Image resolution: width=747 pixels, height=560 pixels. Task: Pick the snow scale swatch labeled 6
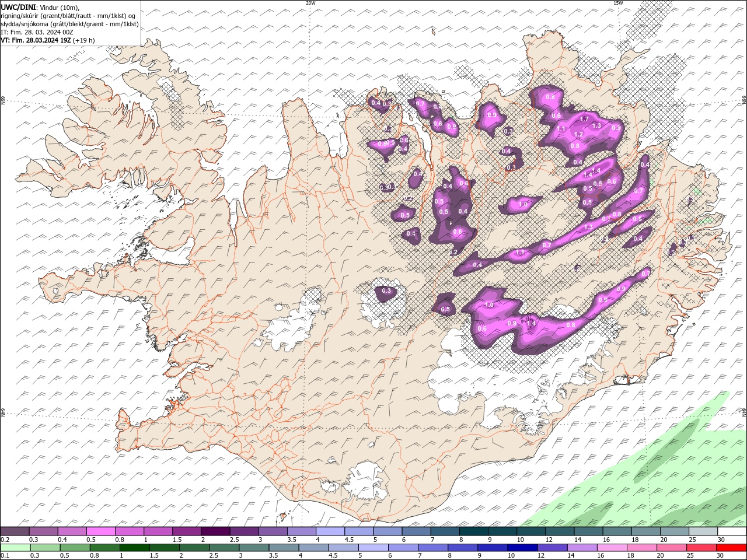coord(416,531)
